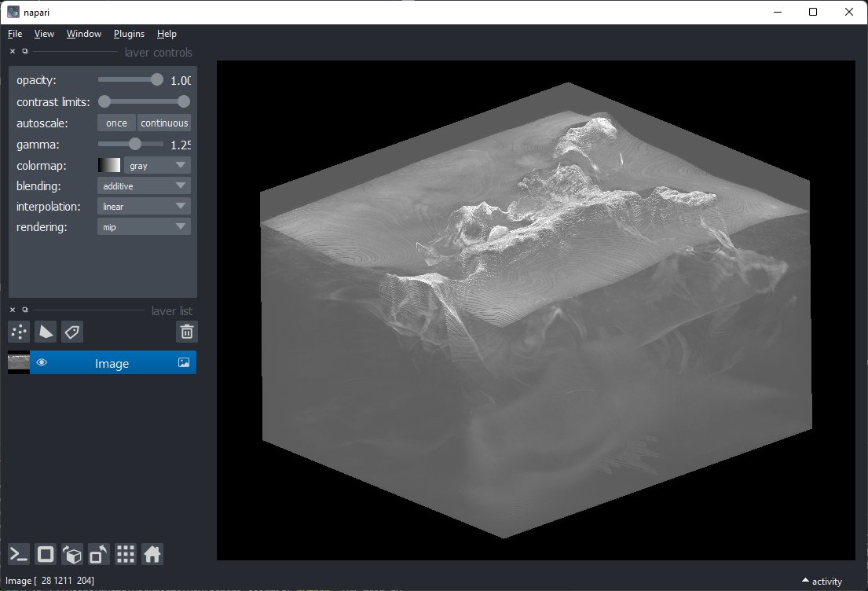Viewport: 868px width, 591px height.
Task: Open the console with terminal icon
Action: pos(18,554)
